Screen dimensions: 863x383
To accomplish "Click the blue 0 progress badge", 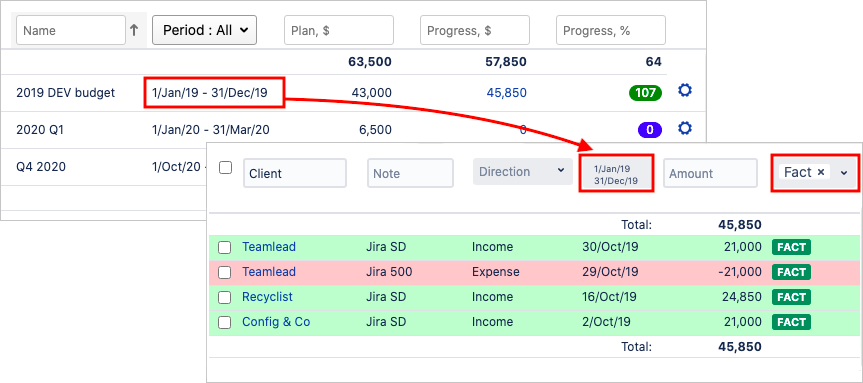I will tap(649, 130).
